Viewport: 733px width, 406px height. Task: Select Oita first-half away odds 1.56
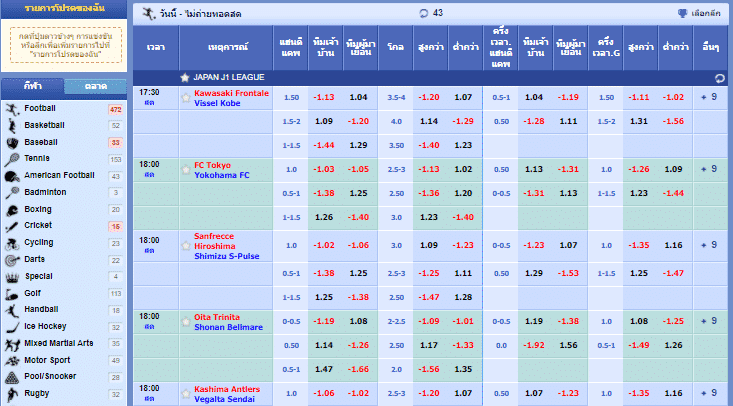point(568,345)
